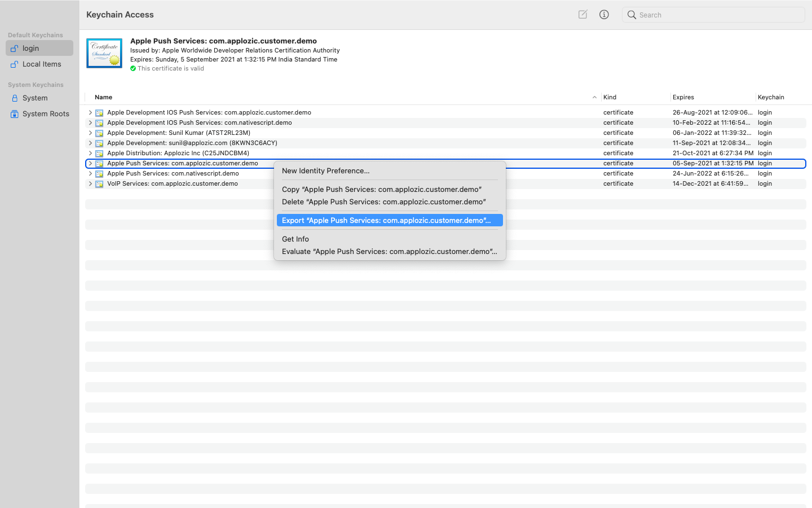Sort by the Name column header
Screen dimensions: 812x508
coord(103,97)
